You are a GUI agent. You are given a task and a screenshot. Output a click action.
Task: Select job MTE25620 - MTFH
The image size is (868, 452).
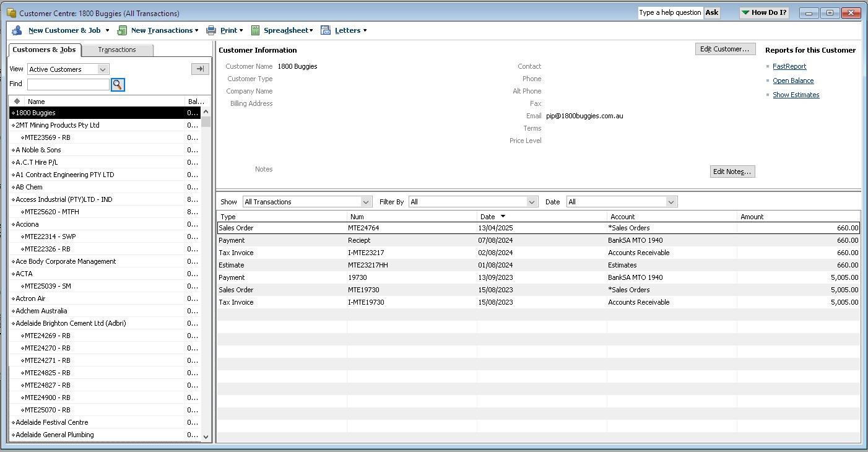(105, 212)
